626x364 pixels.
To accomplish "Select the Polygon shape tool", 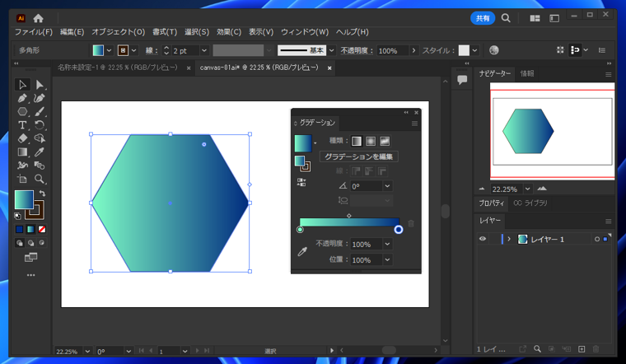I will 22,111.
